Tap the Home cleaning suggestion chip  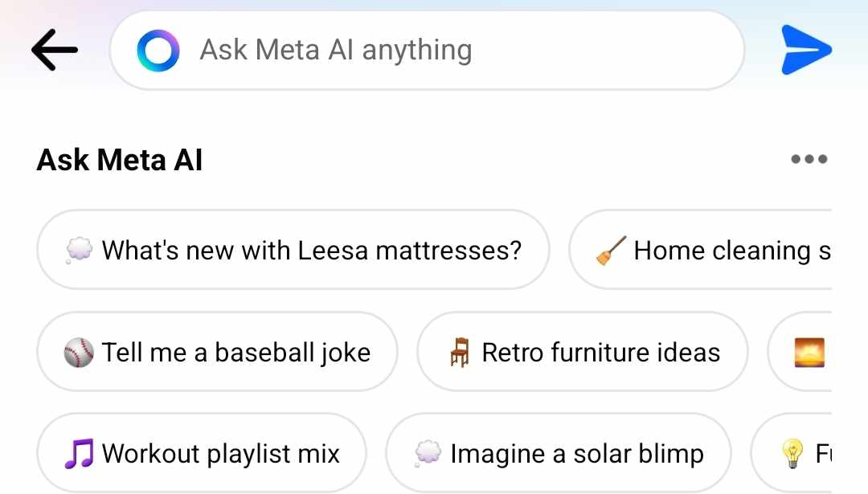707,251
